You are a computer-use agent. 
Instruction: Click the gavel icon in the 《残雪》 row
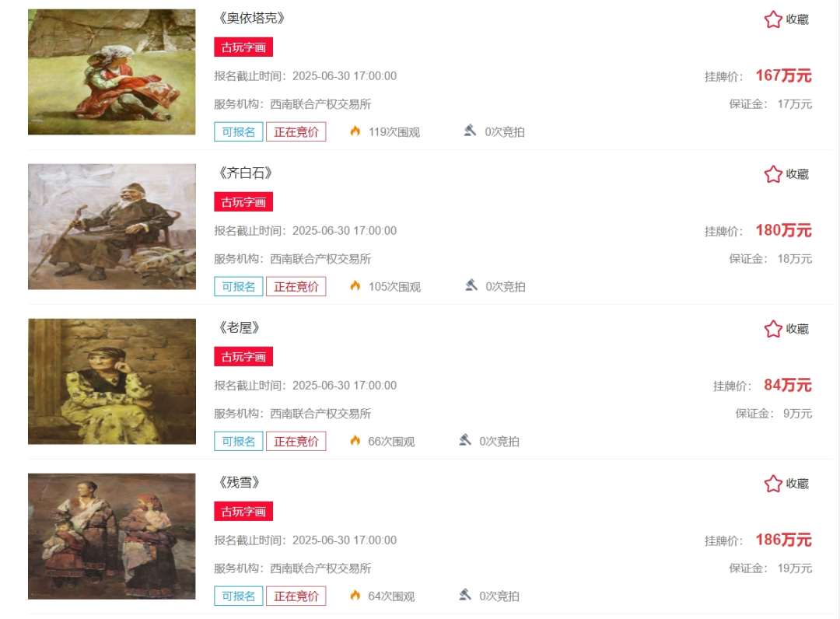click(x=465, y=595)
